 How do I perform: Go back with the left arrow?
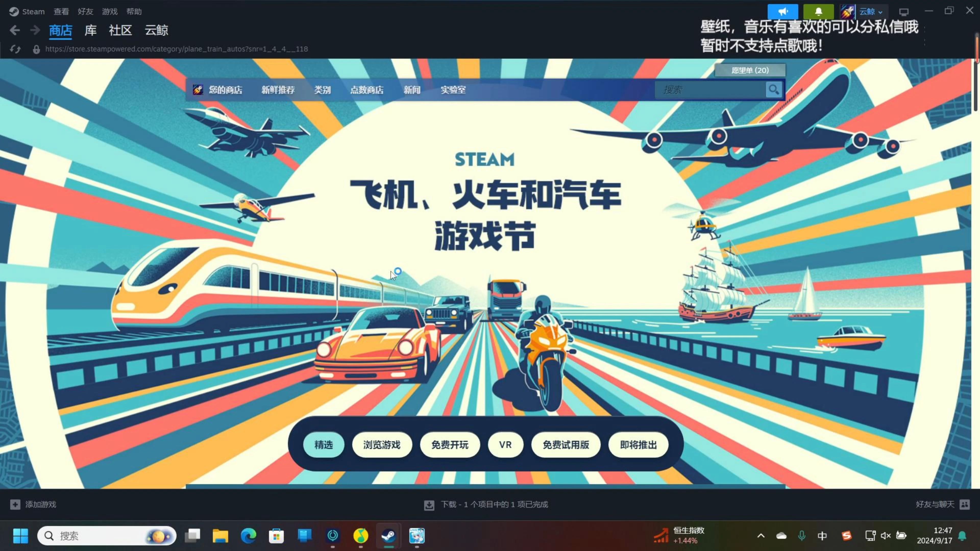click(15, 30)
